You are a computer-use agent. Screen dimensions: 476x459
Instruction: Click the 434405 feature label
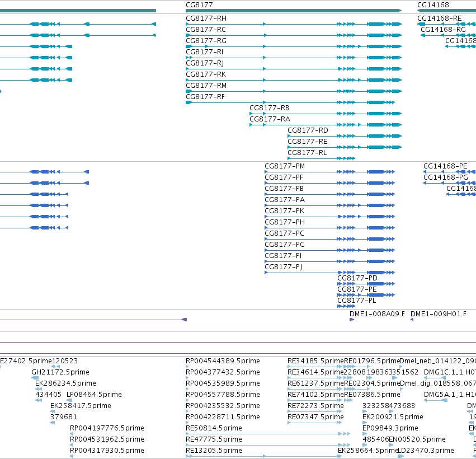(49, 395)
